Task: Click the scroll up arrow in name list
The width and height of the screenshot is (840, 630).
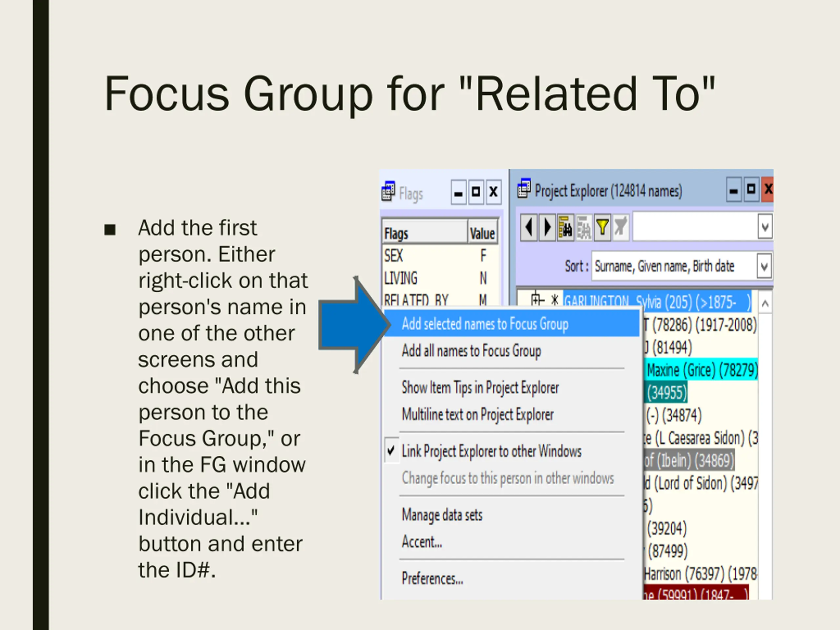Action: pos(765,304)
